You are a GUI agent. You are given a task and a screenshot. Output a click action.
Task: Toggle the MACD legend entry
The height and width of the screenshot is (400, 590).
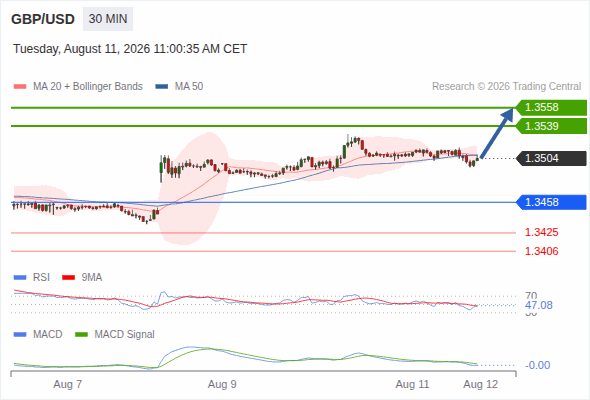[38, 334]
